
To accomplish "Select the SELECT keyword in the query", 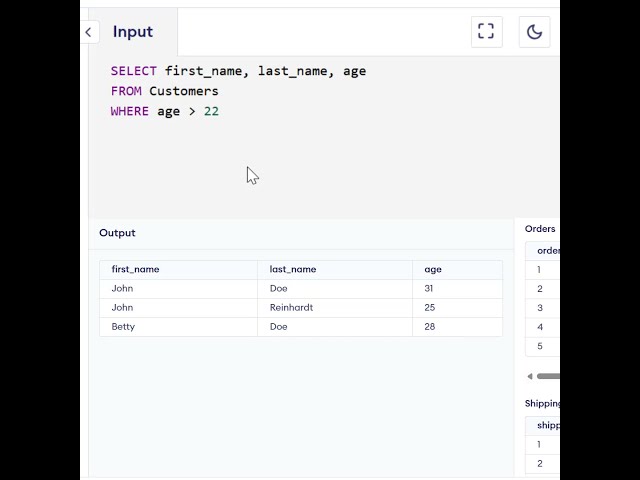I will (x=133, y=71).
